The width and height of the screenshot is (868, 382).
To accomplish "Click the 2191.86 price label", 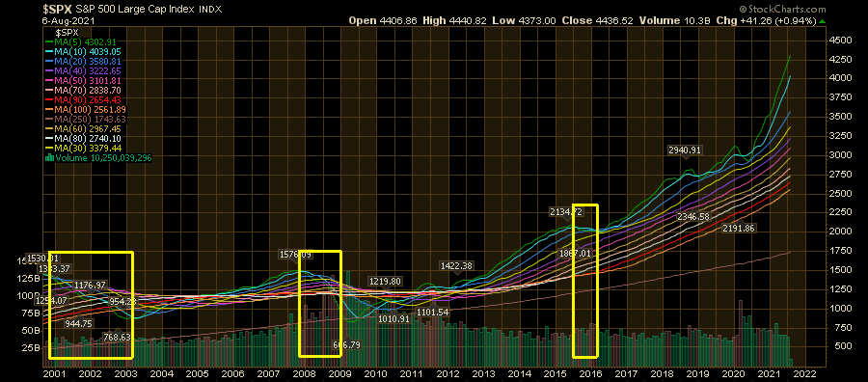I will pos(739,228).
